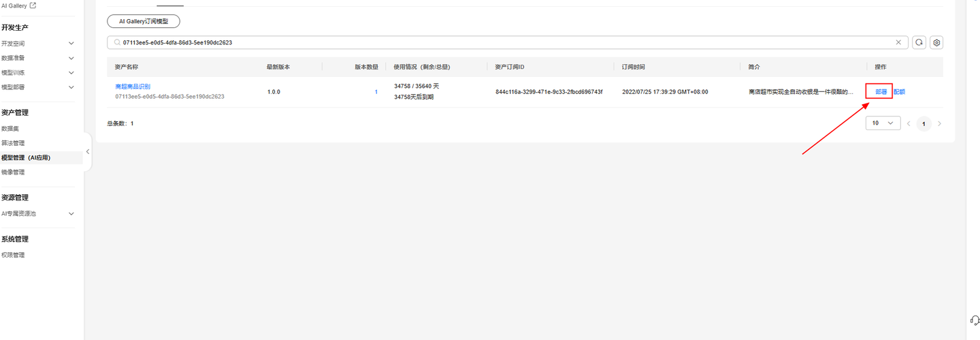Open the page size dropdown showing 10

(x=883, y=123)
